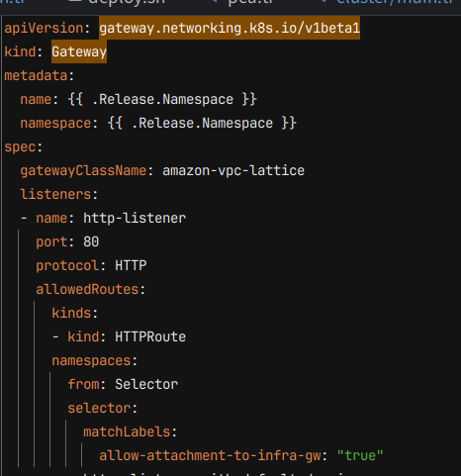Click the template value on the name line
461x476 pixels.
(162, 99)
